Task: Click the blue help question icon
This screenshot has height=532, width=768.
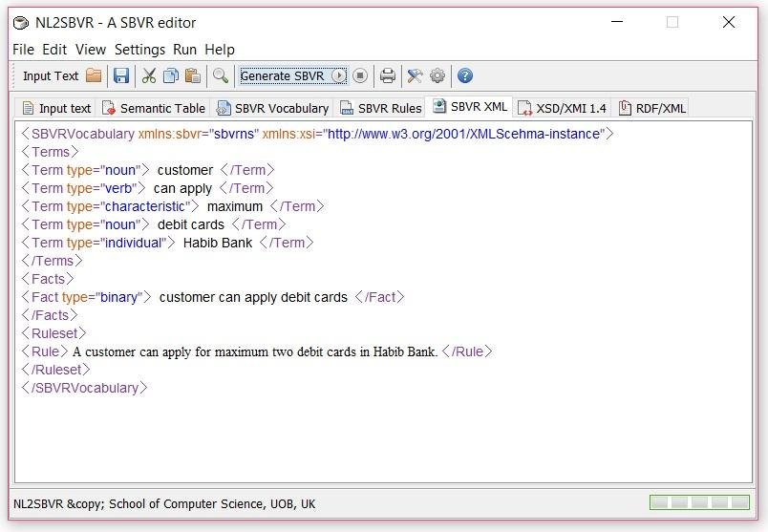Action: pos(465,75)
